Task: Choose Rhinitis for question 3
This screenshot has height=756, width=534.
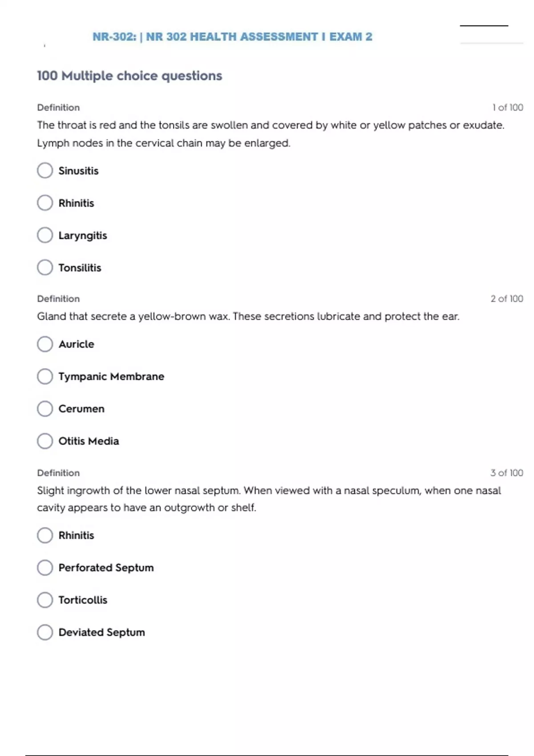Action: [45, 535]
